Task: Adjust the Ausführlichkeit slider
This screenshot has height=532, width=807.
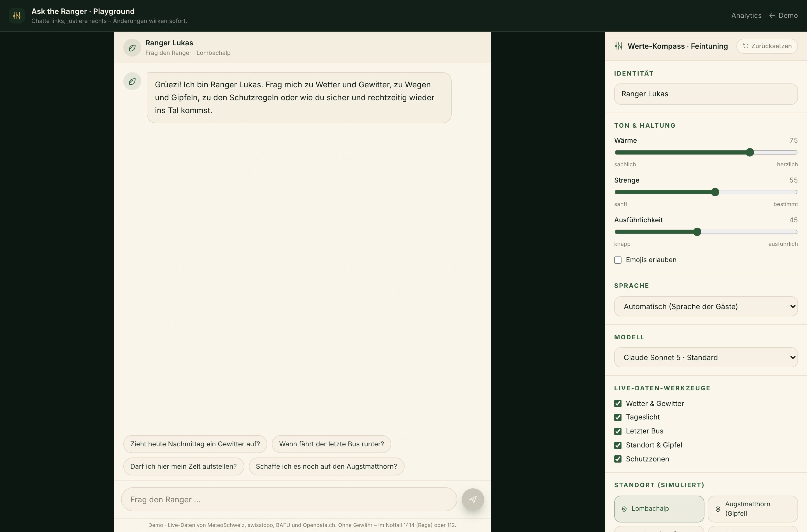Action: tap(706, 232)
